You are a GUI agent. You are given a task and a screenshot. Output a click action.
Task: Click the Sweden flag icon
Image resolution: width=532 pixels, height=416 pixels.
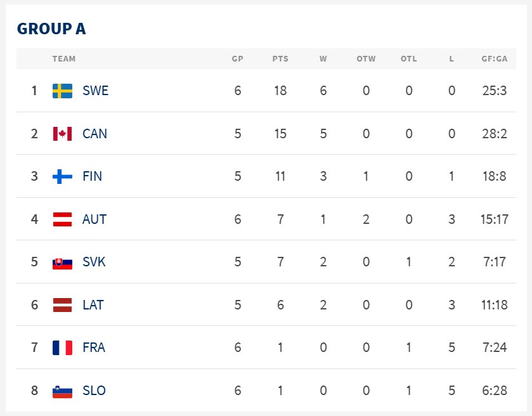point(62,91)
